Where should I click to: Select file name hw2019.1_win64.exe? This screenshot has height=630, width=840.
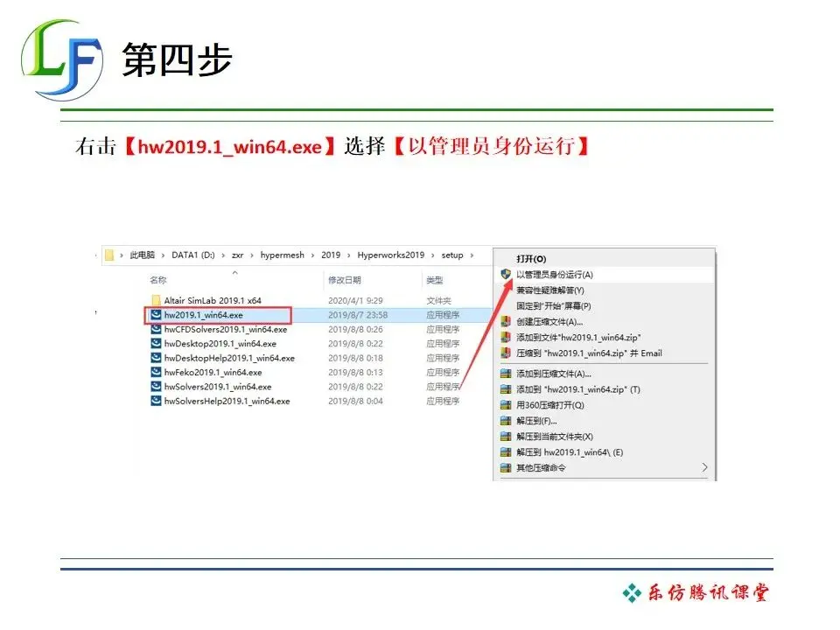click(204, 315)
